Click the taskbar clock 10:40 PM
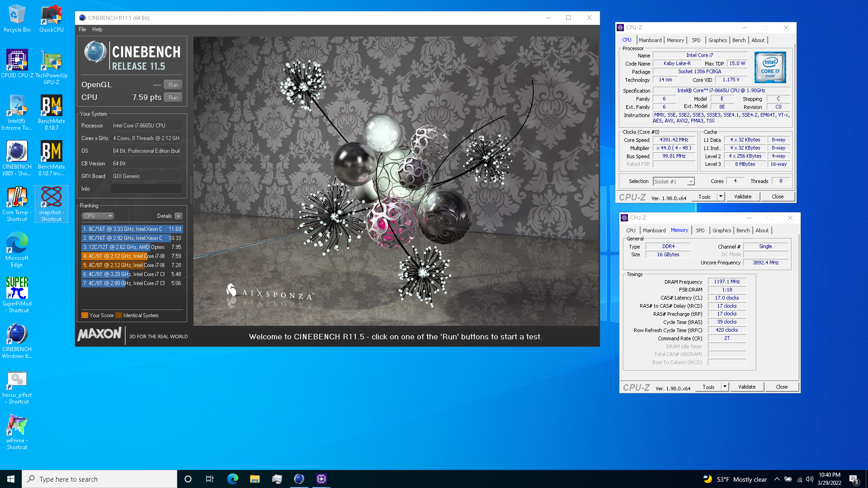 tap(829, 479)
